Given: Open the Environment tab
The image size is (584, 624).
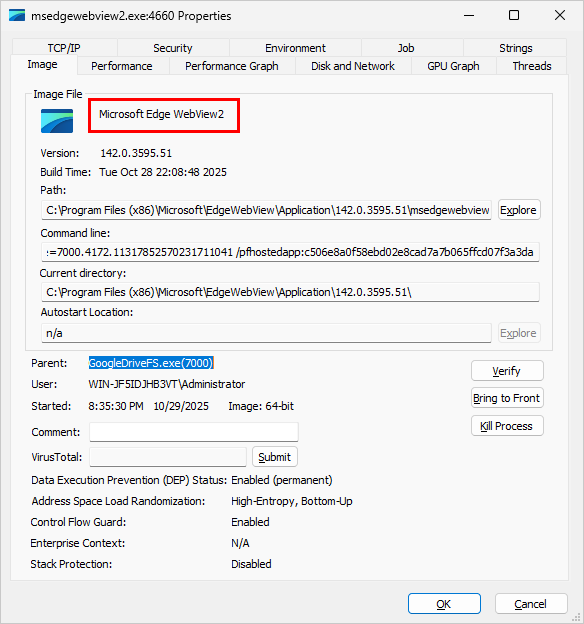Looking at the screenshot, I should tap(295, 48).
